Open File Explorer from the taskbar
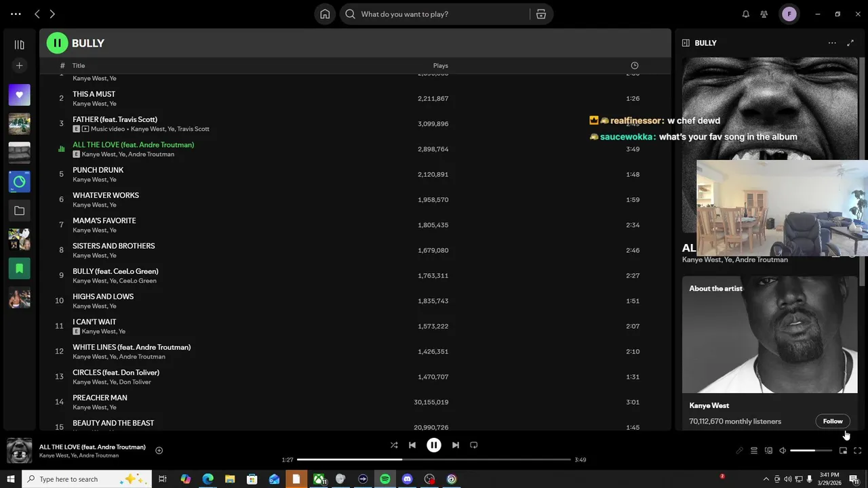The width and height of the screenshot is (868, 488). (230, 479)
